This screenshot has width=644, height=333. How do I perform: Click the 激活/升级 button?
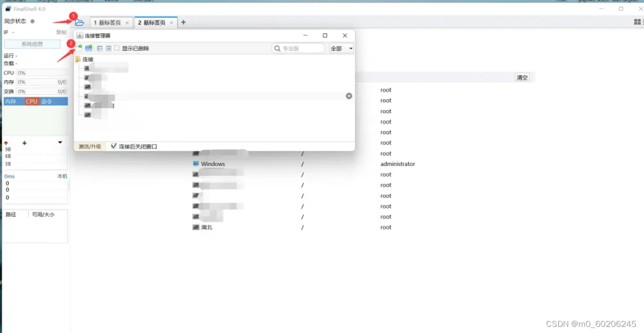click(90, 146)
